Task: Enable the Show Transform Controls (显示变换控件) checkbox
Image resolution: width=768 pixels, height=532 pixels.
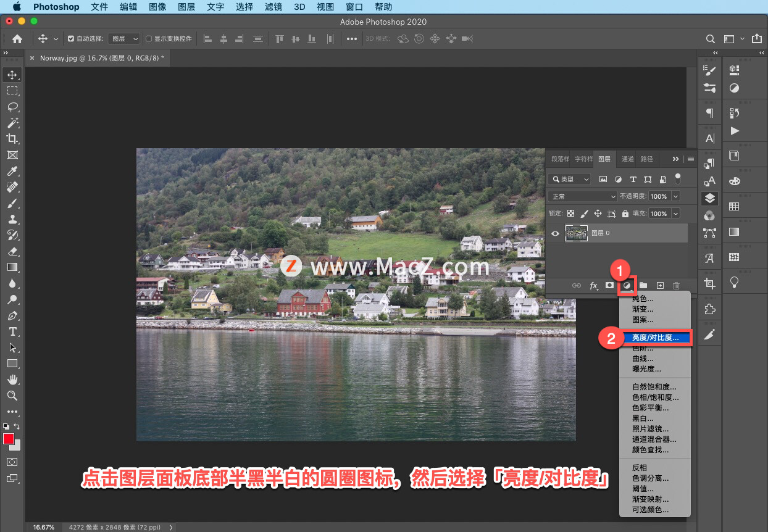Action: pyautogui.click(x=149, y=39)
